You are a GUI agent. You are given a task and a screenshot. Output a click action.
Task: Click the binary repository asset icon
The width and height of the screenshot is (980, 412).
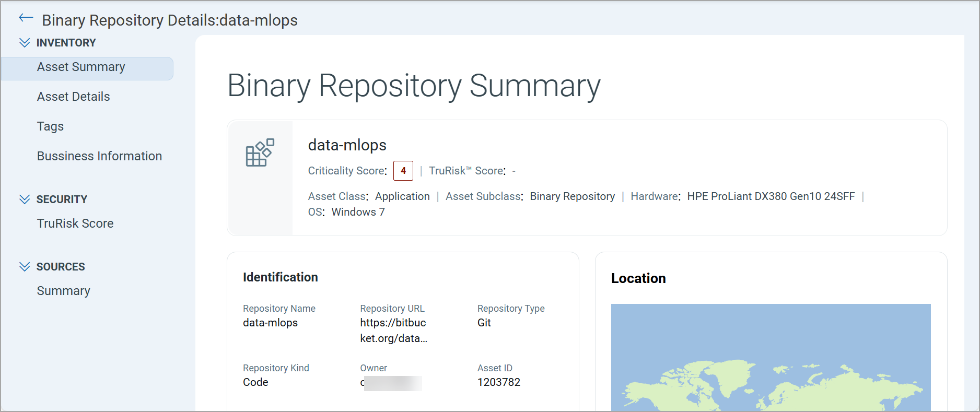(x=260, y=152)
